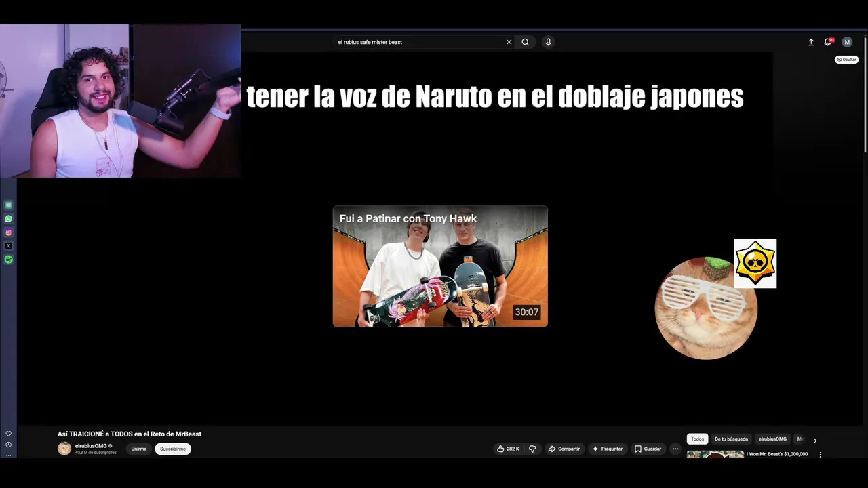Screen dimensions: 868x488
Task: Click the 30:07 duration badge
Action: pos(527,312)
